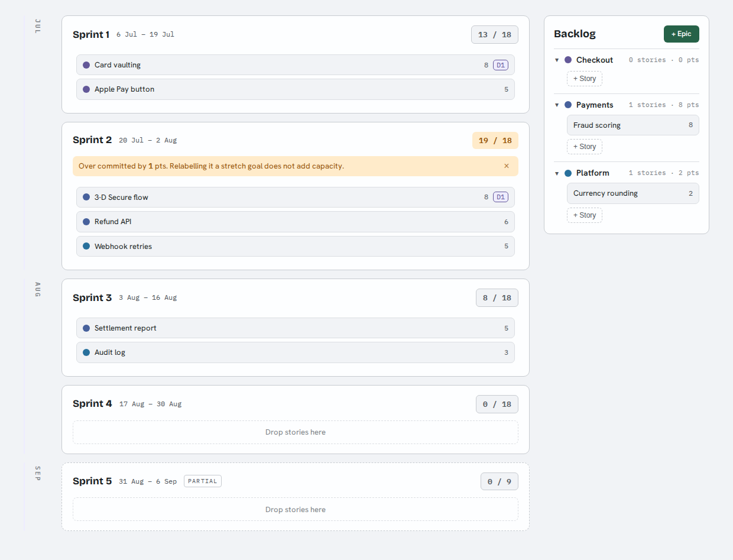Click the Sprint 1 title
Screen dimensions: 733x560
[91, 34]
